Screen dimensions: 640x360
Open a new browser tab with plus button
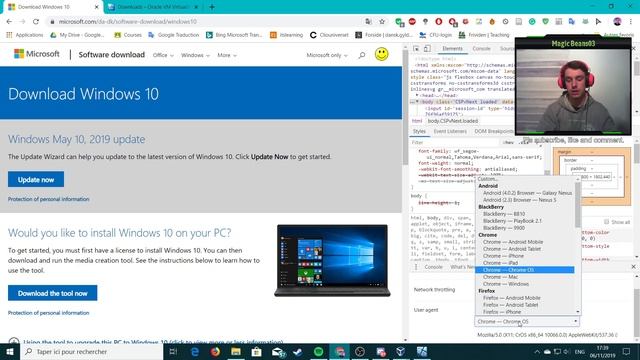click(x=212, y=7)
